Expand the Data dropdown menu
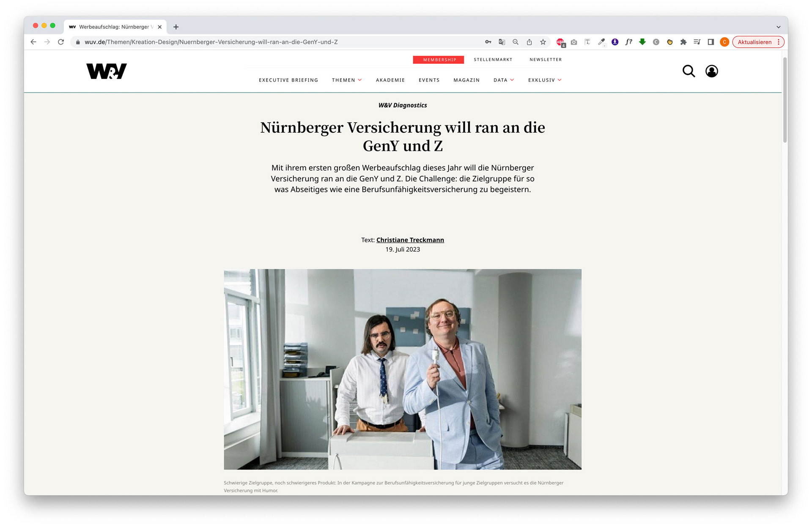 (504, 80)
